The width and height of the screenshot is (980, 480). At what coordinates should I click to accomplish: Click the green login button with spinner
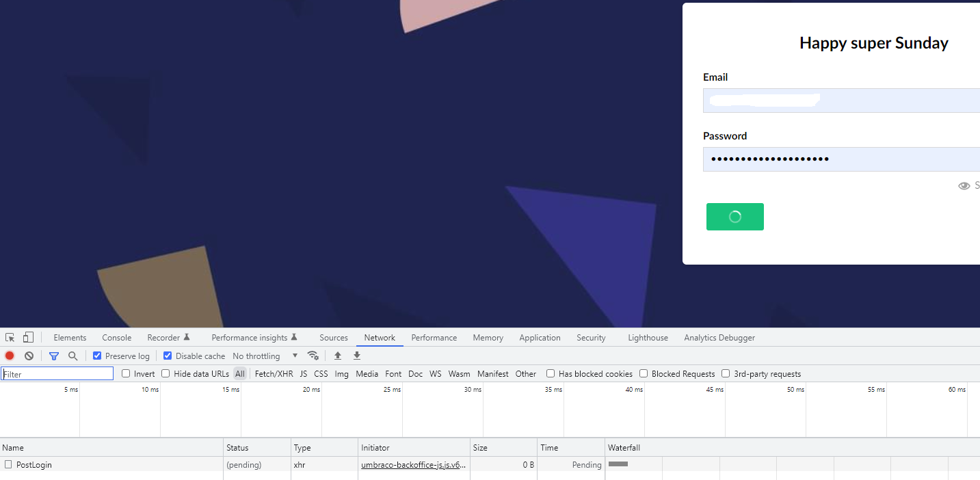click(734, 217)
